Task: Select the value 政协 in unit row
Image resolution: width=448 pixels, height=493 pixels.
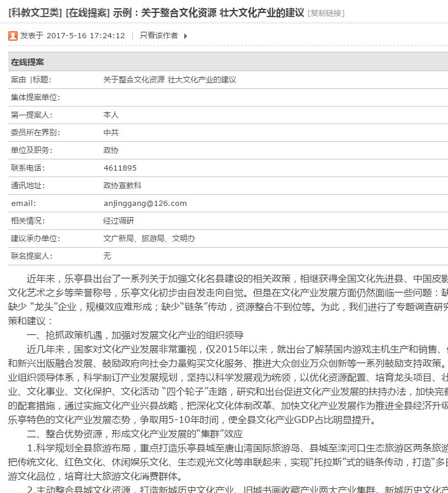Action: click(x=111, y=150)
